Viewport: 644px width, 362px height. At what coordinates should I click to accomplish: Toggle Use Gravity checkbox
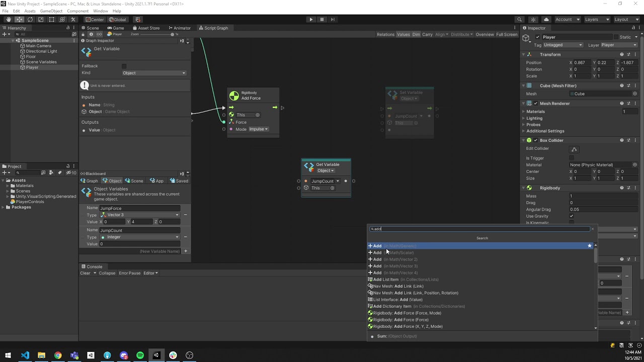pyautogui.click(x=572, y=216)
